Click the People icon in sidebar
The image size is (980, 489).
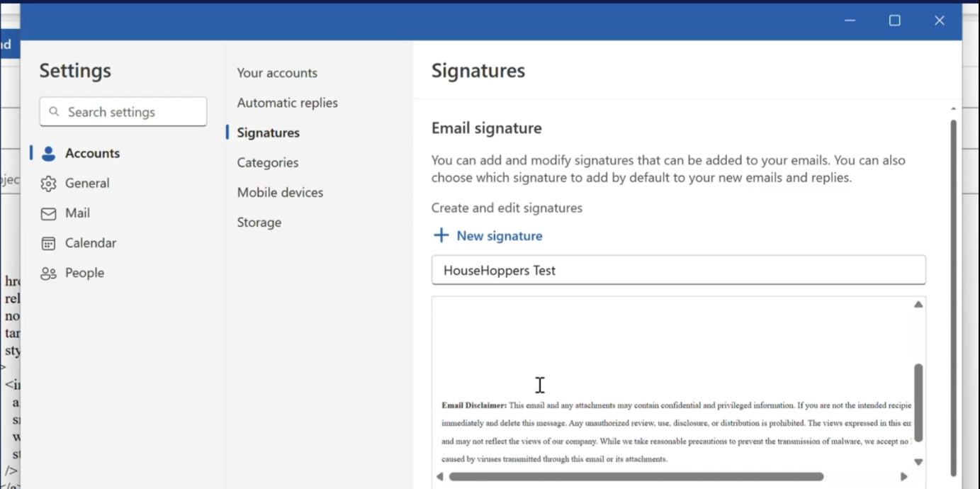pyautogui.click(x=48, y=274)
